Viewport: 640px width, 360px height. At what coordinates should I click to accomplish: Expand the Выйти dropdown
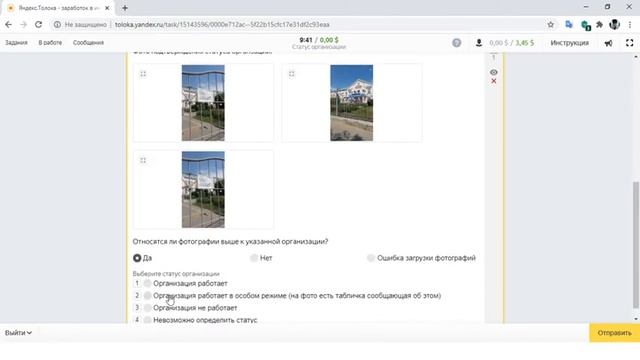(x=18, y=333)
